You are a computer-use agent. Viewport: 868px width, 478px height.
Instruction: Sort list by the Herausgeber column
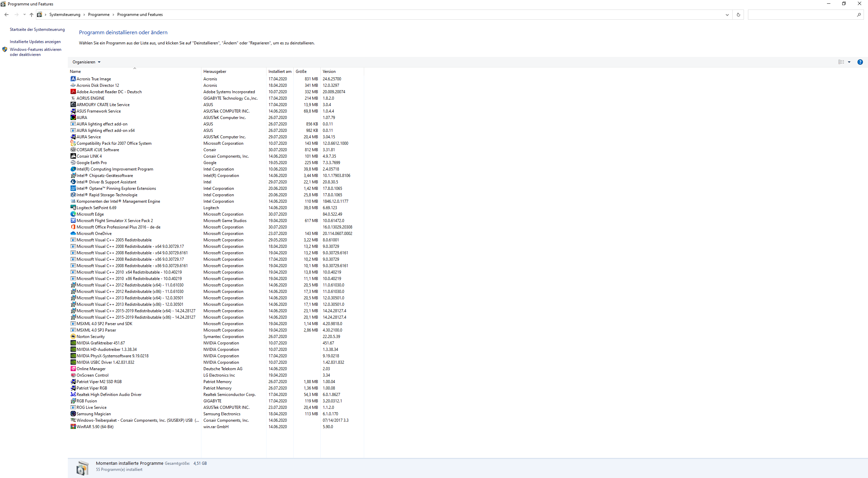[x=215, y=72]
